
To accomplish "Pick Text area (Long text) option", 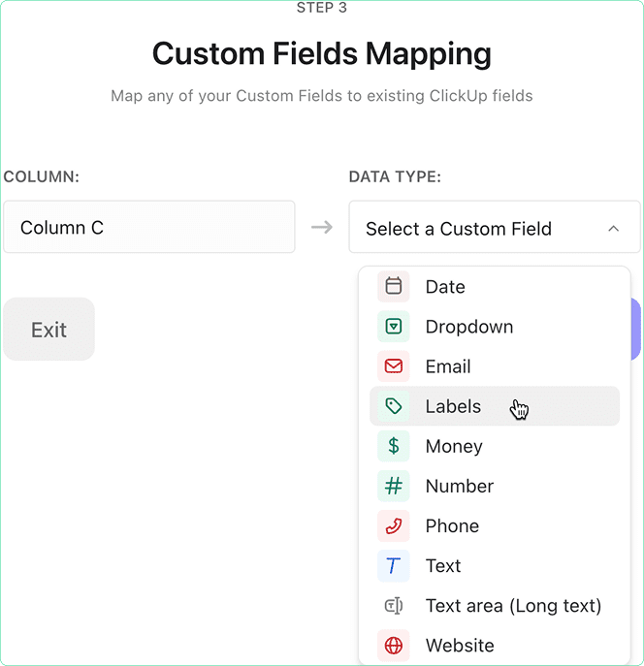I will (513, 606).
